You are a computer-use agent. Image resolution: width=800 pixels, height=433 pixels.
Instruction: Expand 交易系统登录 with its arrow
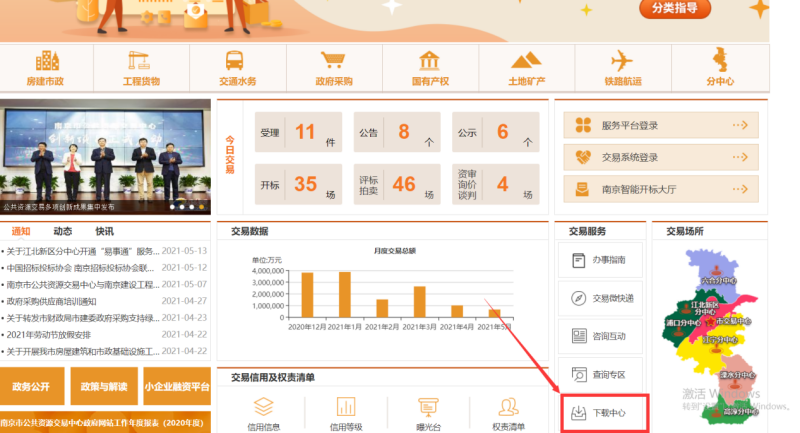click(x=739, y=157)
